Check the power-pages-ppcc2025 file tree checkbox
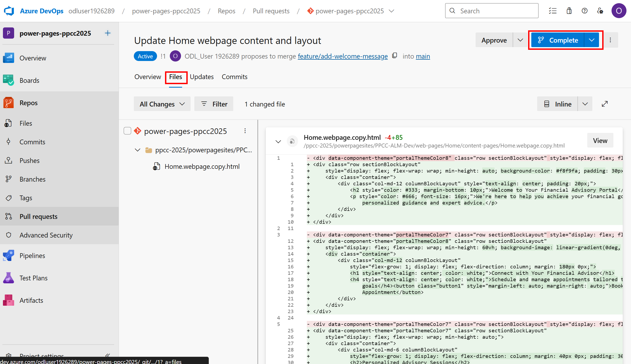Viewport: 631px width, 364px height. pyautogui.click(x=127, y=131)
